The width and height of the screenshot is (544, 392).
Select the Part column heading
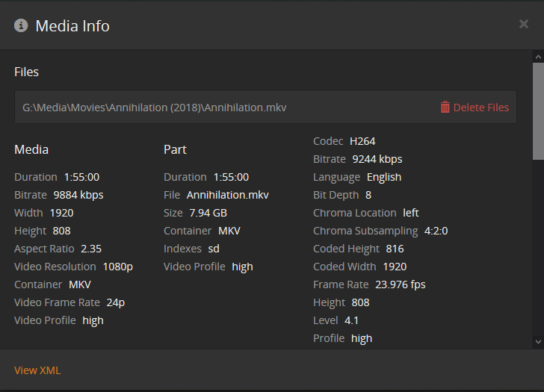pyautogui.click(x=175, y=150)
